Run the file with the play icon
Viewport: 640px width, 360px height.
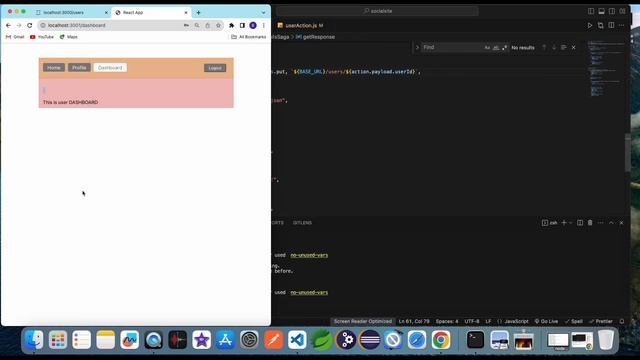(x=590, y=25)
